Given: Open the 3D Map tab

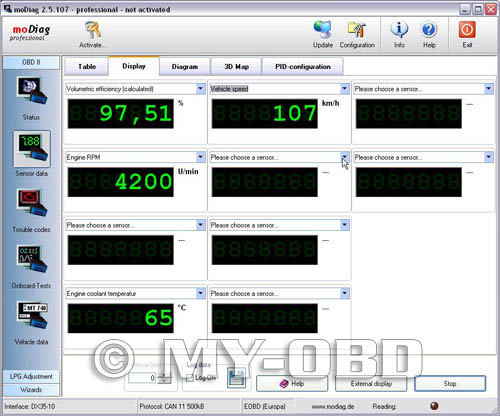Looking at the screenshot, I should click(236, 66).
